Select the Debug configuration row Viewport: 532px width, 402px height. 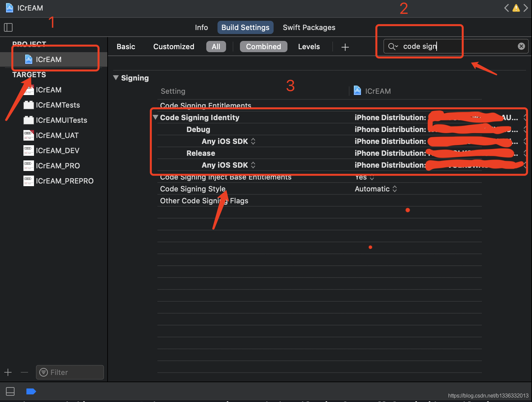coord(319,129)
